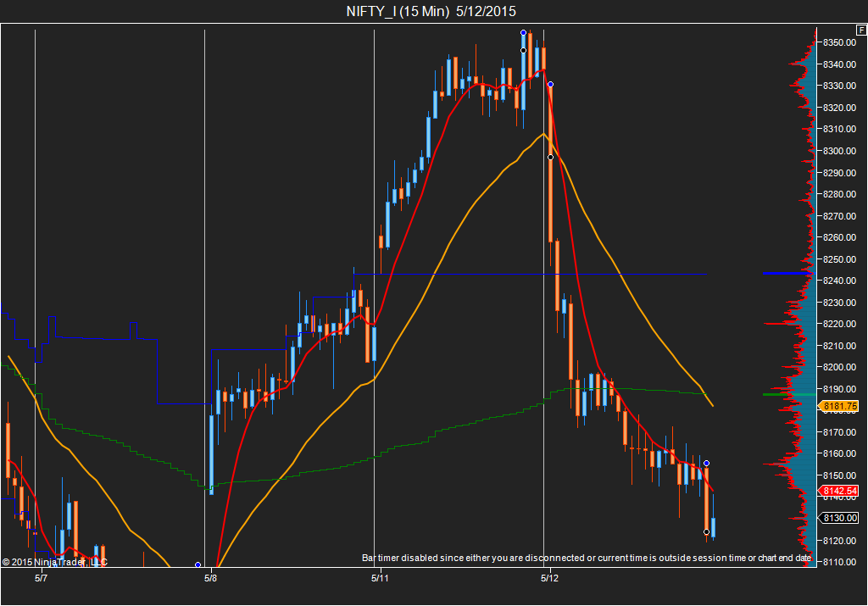This screenshot has height=606, width=868.
Task: Click the 8290.00 price axis label
Action: (840, 173)
